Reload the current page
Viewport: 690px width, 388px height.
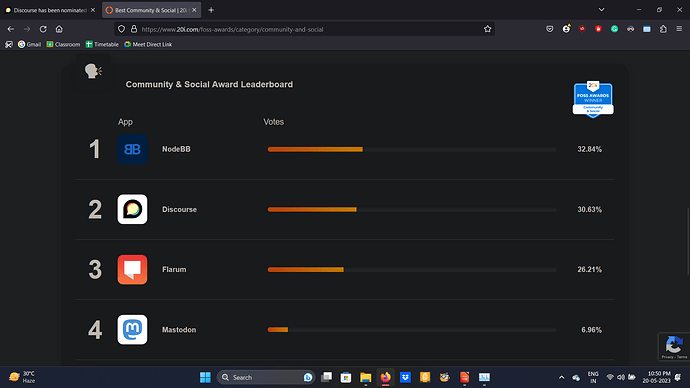[x=43, y=29]
